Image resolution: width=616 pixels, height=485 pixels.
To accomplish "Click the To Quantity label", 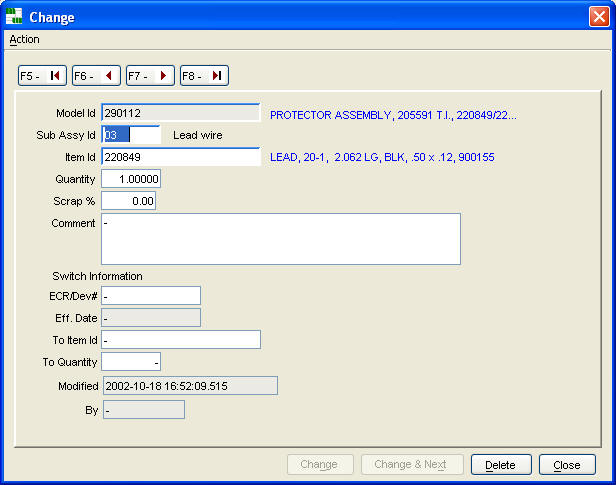I will [70, 362].
